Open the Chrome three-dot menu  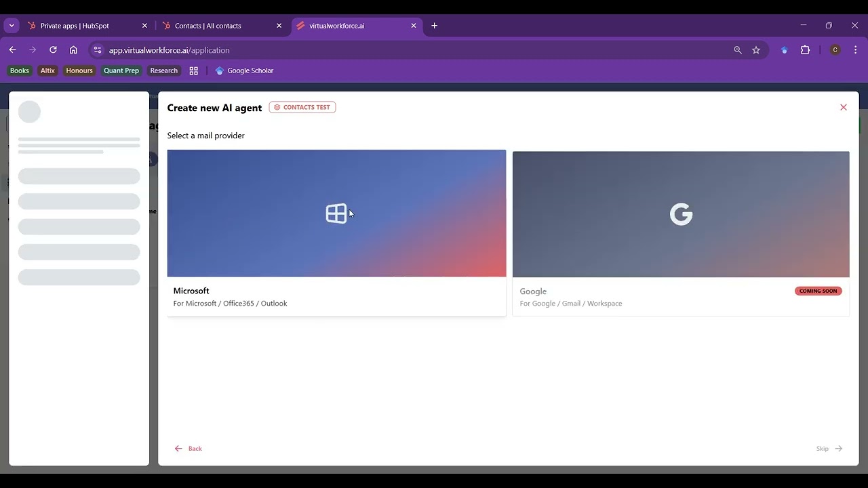855,50
